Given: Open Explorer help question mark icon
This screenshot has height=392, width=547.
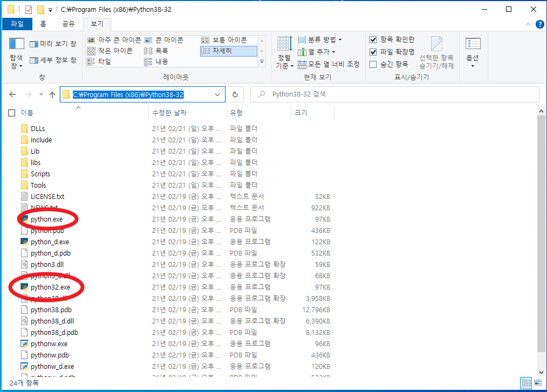Looking at the screenshot, I should click(x=539, y=24).
